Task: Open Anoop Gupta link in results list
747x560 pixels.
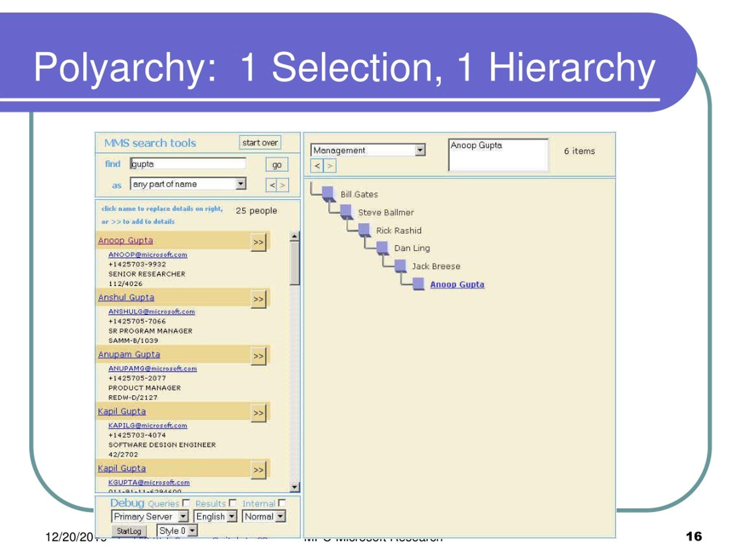Action: (126, 240)
